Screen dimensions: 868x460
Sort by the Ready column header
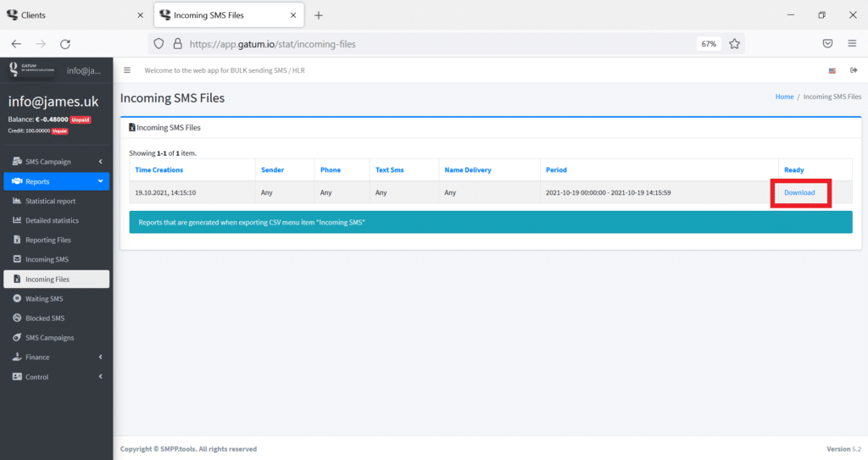coord(793,170)
